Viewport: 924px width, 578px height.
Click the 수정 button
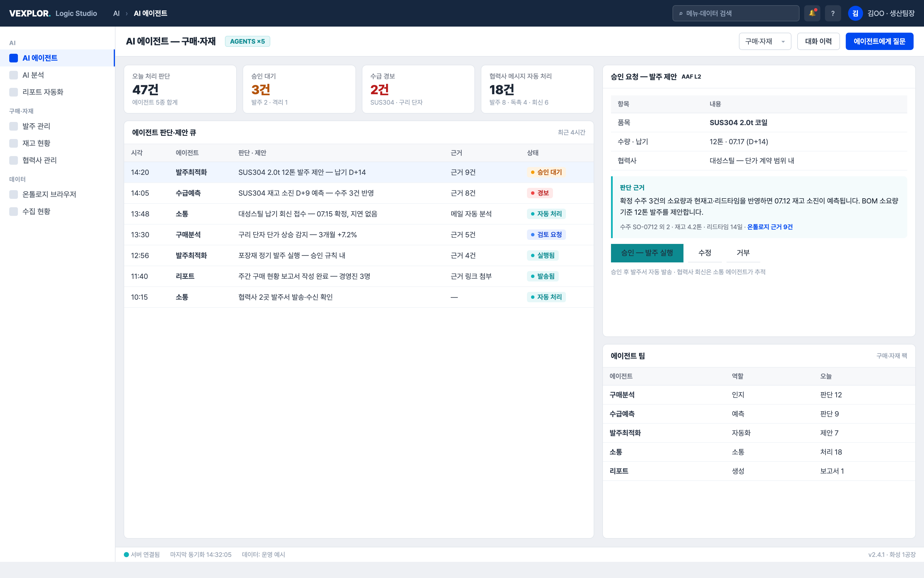(705, 253)
